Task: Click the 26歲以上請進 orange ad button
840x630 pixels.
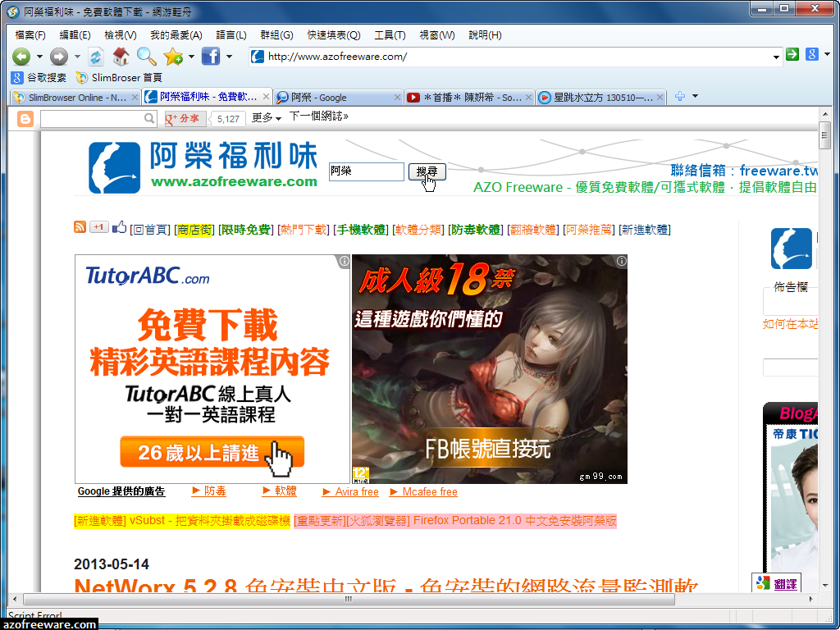Action: (x=212, y=453)
